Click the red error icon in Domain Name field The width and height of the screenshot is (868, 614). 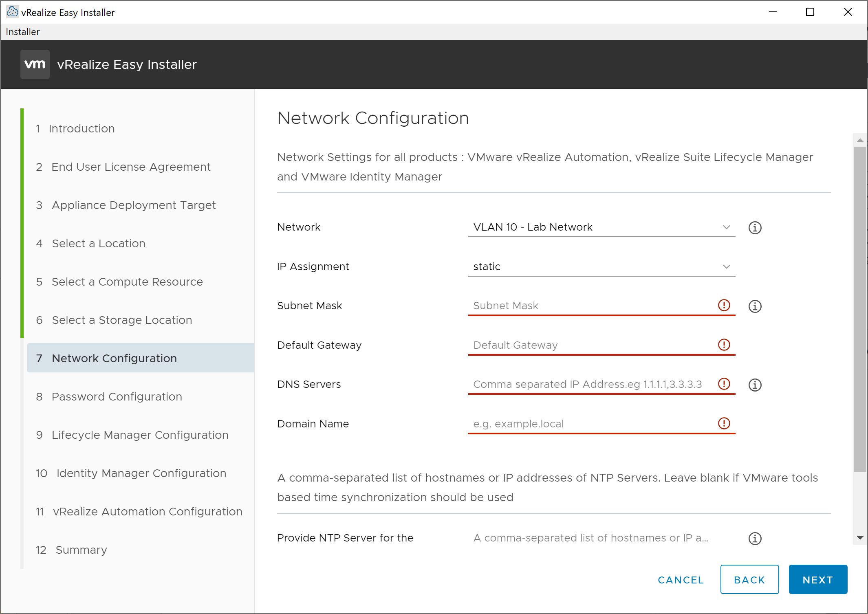click(x=724, y=423)
